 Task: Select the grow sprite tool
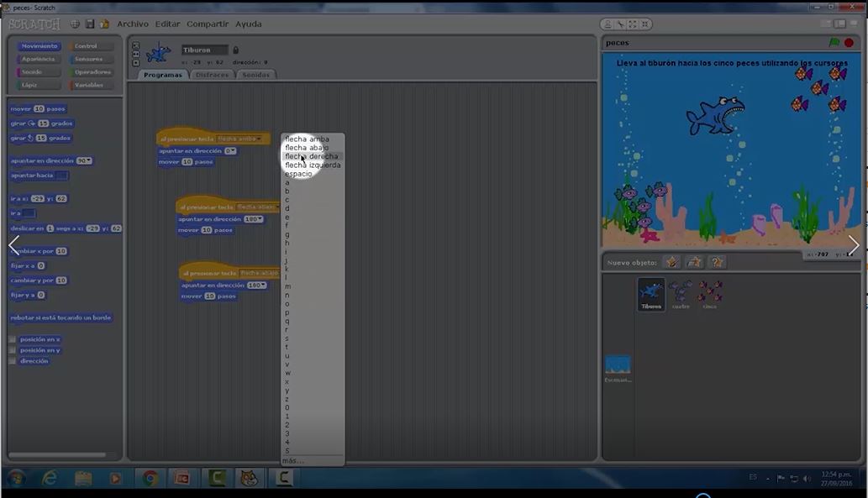click(632, 24)
